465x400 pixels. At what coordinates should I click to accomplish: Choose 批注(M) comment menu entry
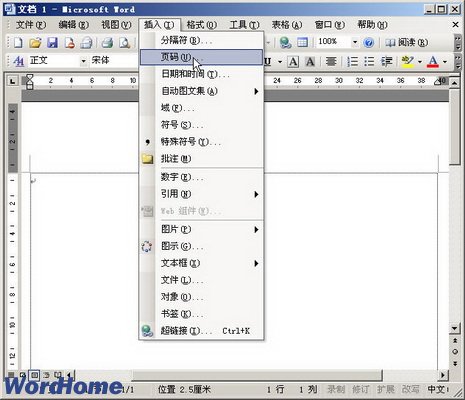click(x=201, y=159)
